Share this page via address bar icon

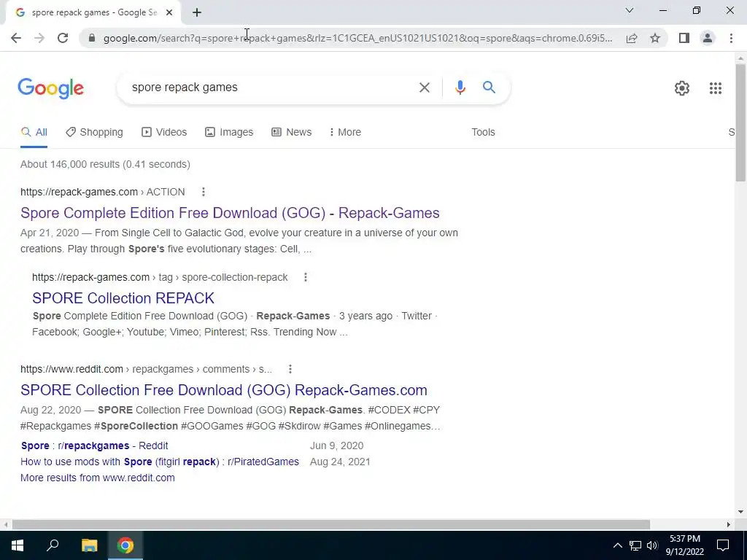[632, 38]
